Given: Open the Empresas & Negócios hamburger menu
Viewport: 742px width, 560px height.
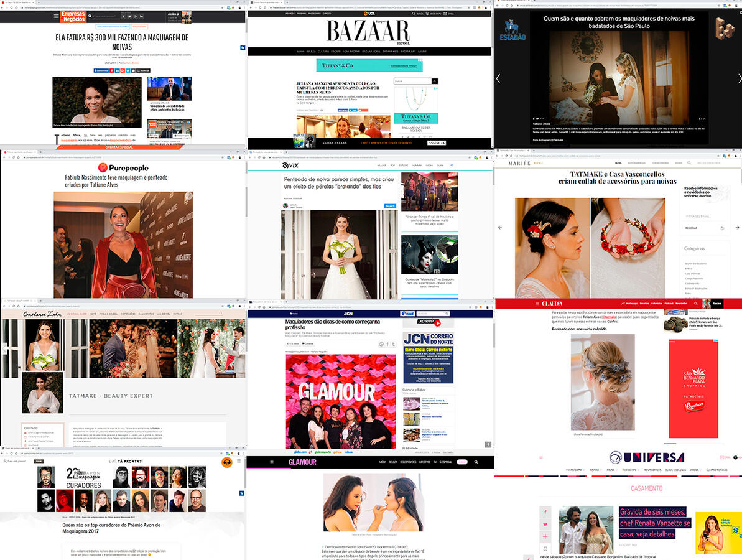Looking at the screenshot, I should pos(56,16).
